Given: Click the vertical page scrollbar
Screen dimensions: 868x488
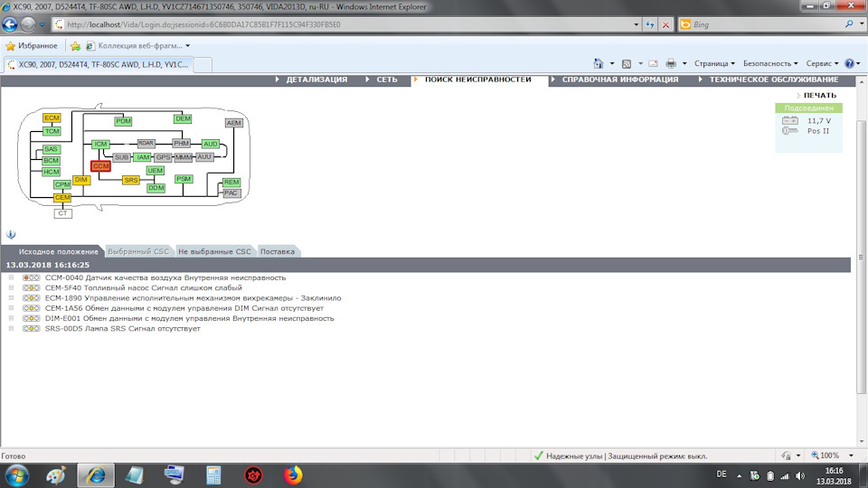Looking at the screenshot, I should pyautogui.click(x=862, y=258).
